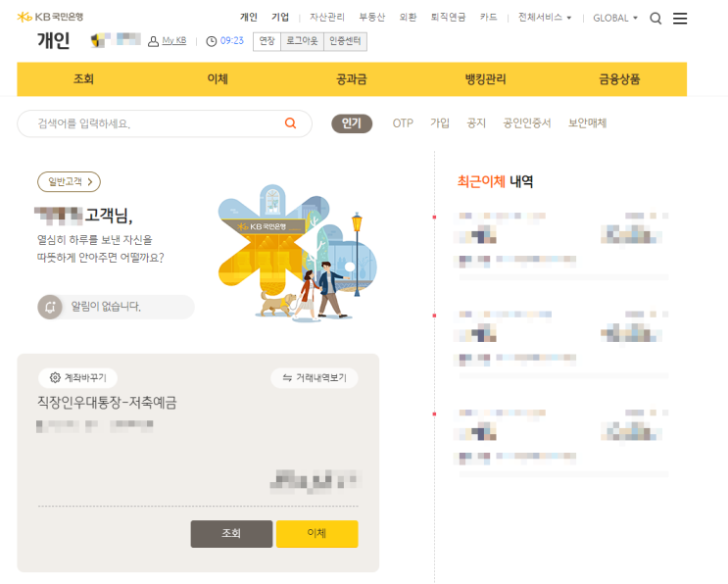Select the OTP keyword tab
Screen dimensions: 728x584
point(403,123)
